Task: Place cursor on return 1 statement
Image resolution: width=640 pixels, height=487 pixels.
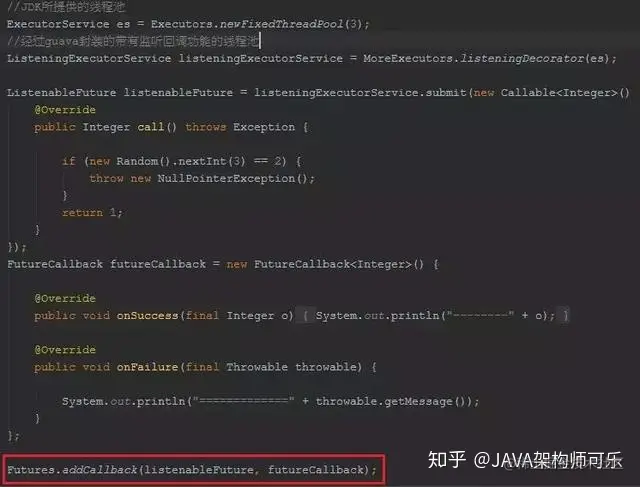Action: click(92, 212)
